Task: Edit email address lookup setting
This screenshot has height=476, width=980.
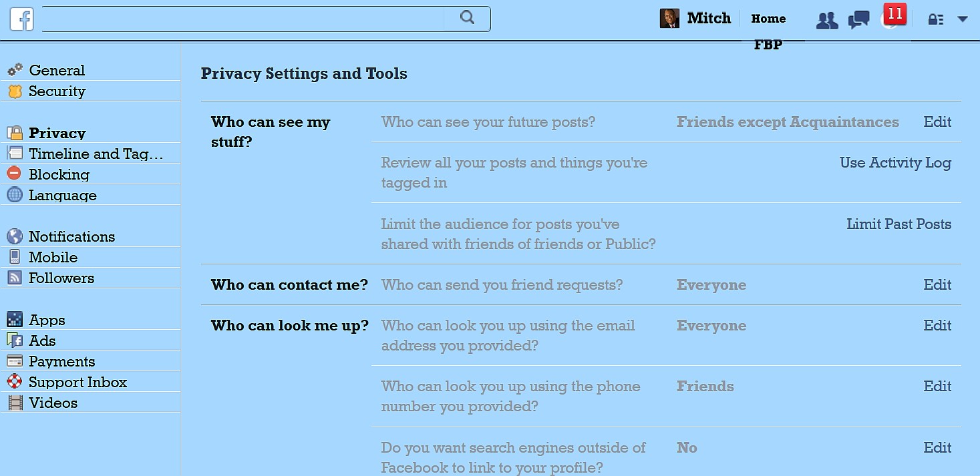Action: (x=937, y=326)
